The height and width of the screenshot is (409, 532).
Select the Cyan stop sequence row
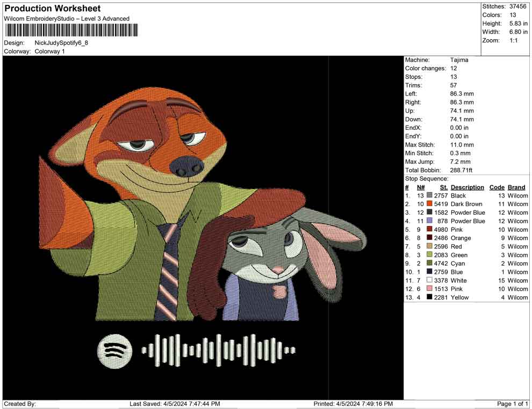click(465, 264)
